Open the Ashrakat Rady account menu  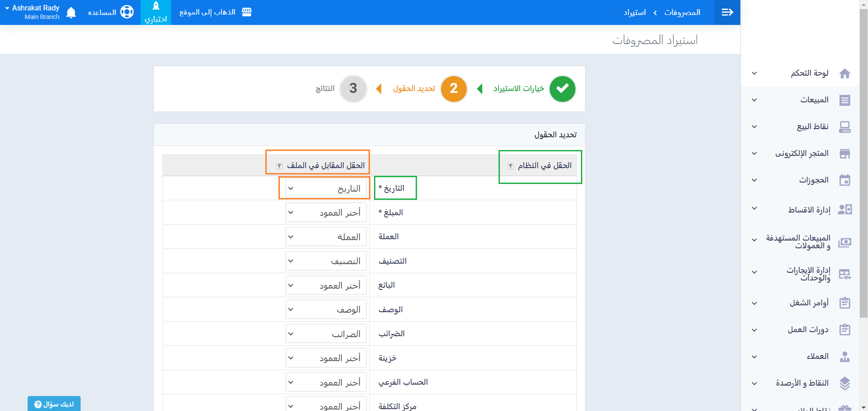pos(33,12)
